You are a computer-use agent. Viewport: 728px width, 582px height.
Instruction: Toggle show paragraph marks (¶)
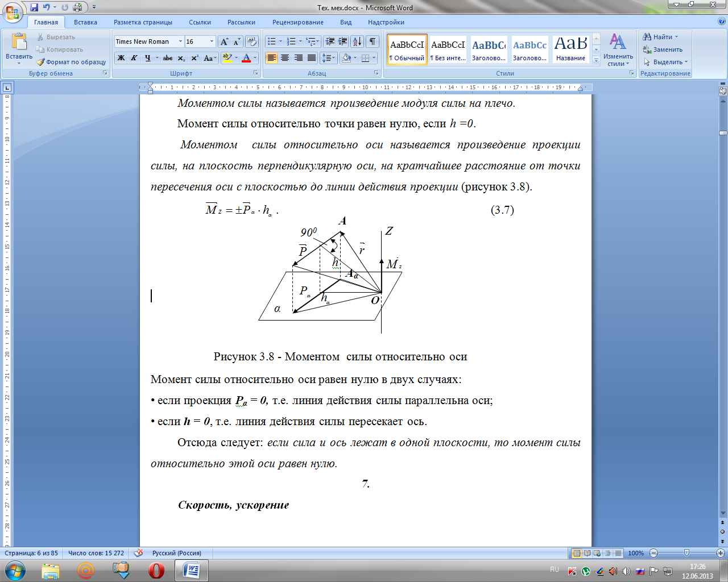(x=372, y=41)
